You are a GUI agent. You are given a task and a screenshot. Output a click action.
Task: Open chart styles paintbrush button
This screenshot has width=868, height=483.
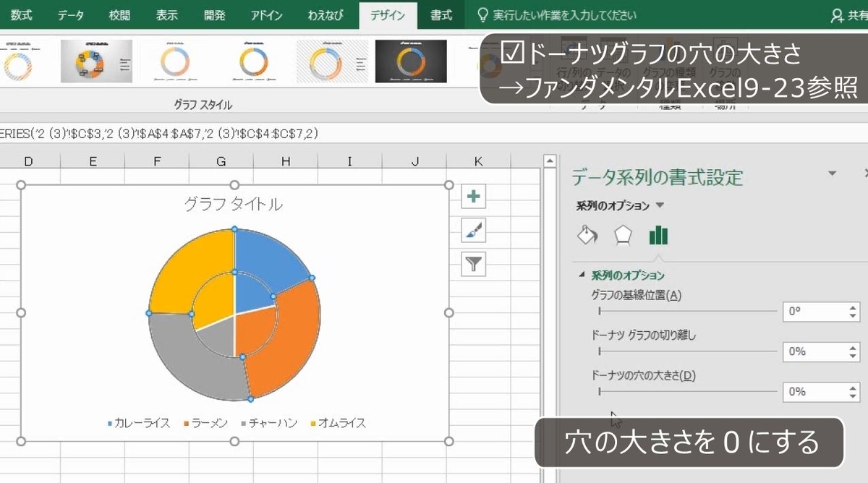point(473,230)
